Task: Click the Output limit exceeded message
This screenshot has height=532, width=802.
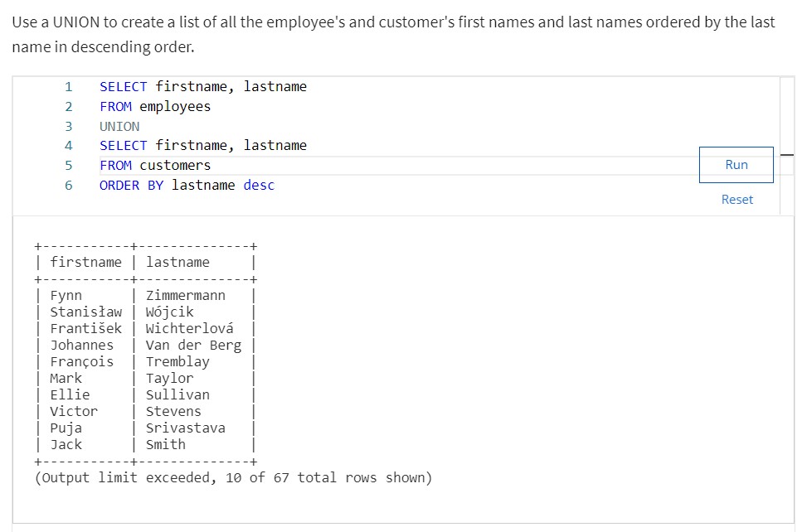Action: 235,477
